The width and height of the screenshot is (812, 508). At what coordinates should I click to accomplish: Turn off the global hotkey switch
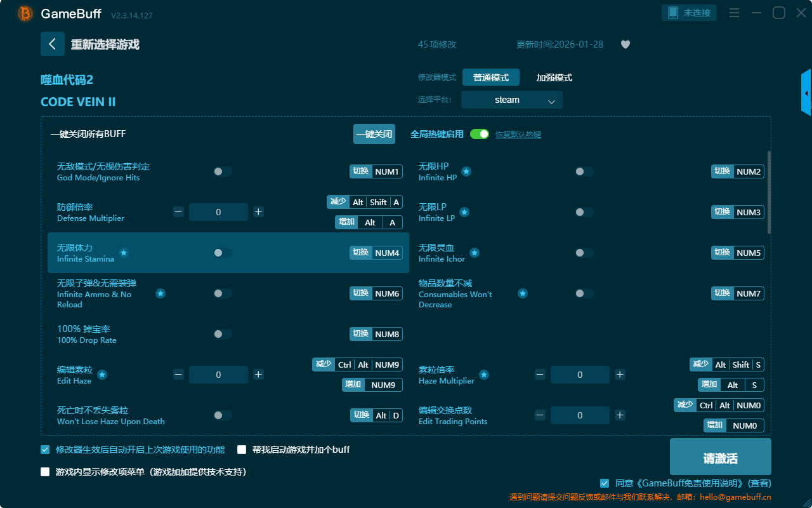tap(480, 134)
